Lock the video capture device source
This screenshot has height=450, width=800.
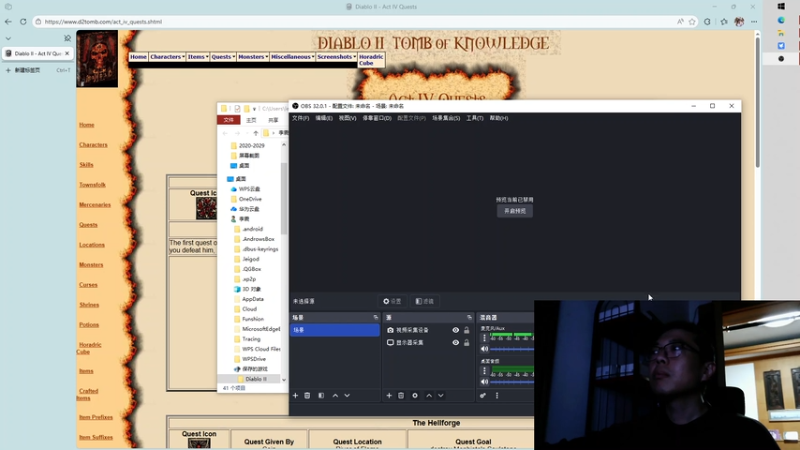point(466,330)
